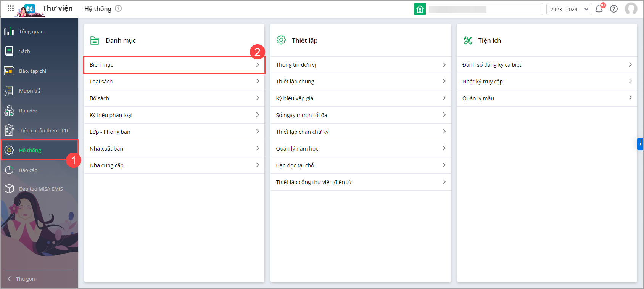Select Bạn đọc in the sidebar menu

tap(28, 111)
